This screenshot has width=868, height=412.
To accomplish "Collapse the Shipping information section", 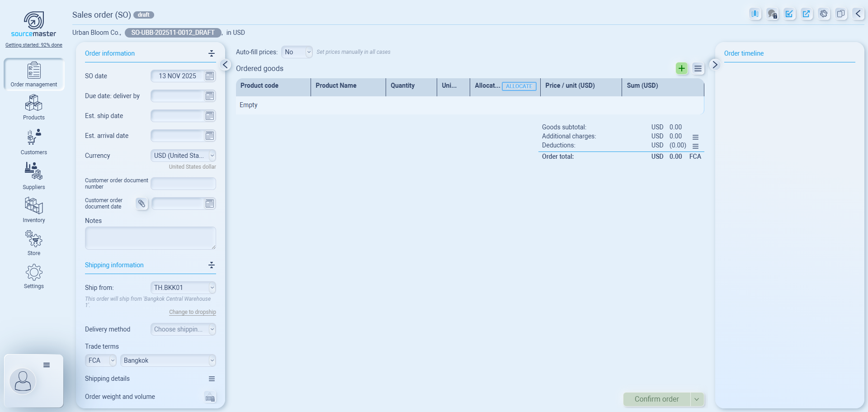I will click(212, 265).
